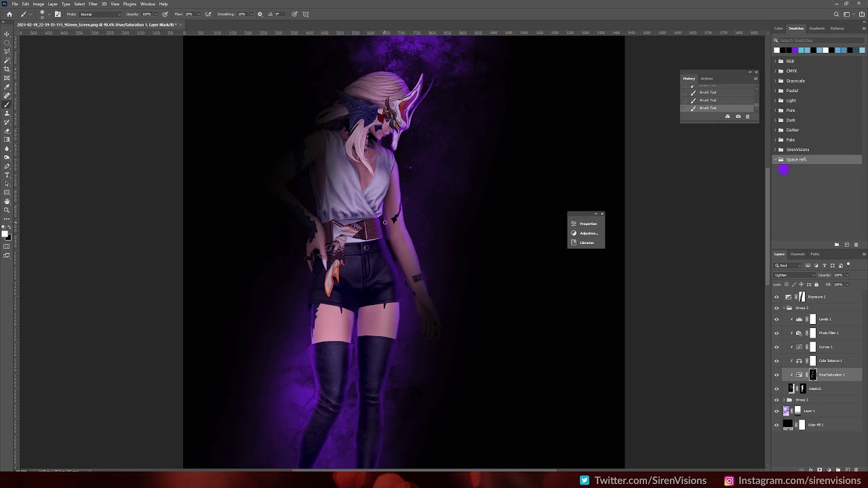Collapse Group 2 in Layers panel
The width and height of the screenshot is (868, 488).
(784, 308)
